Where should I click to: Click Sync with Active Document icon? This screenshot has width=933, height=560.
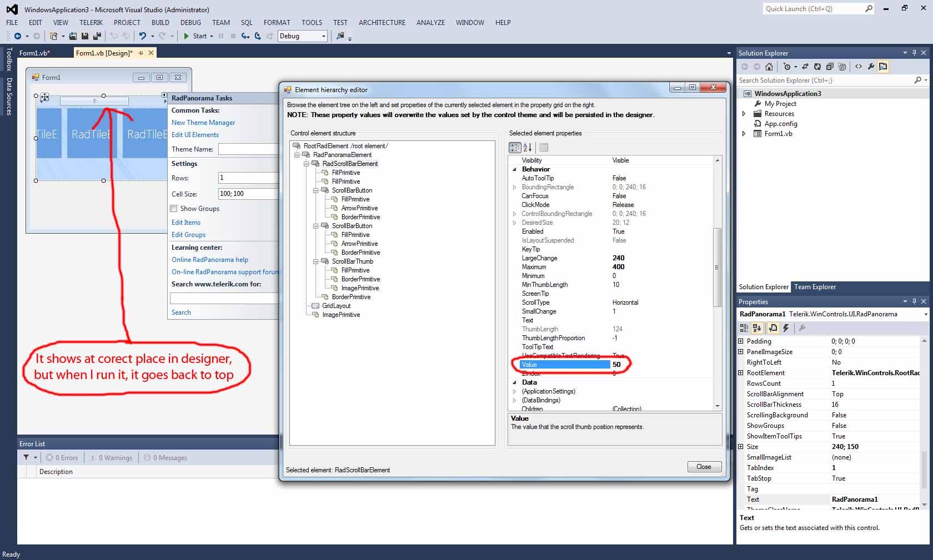[x=805, y=67]
